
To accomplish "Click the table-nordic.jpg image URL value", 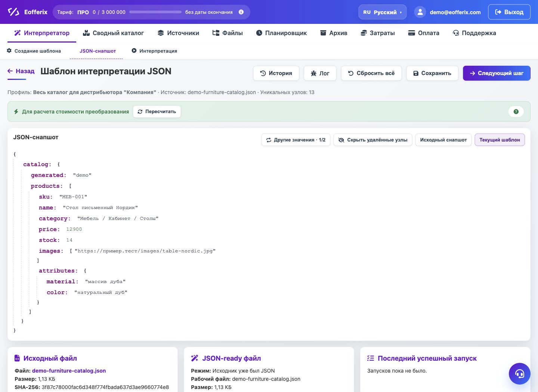I will tap(145, 251).
